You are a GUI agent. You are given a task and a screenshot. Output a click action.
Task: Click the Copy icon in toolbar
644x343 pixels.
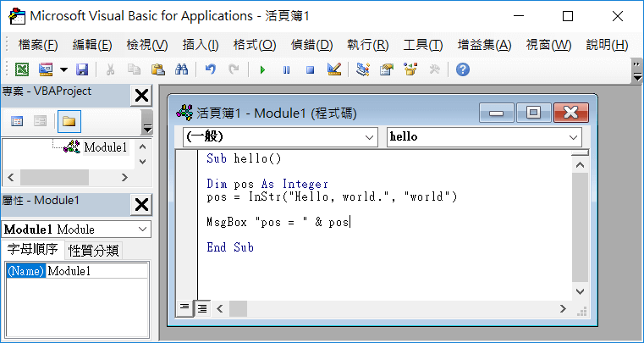[x=134, y=69]
